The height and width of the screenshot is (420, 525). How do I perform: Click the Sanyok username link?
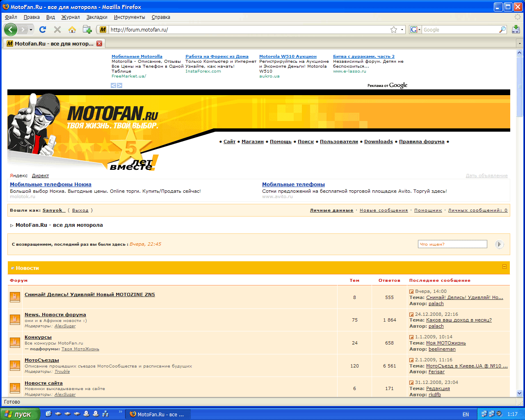click(53, 210)
